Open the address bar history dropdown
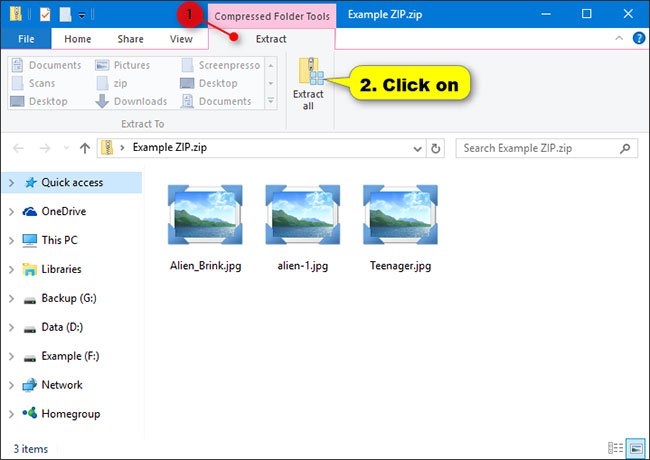The width and height of the screenshot is (650, 460). pyautogui.click(x=417, y=148)
